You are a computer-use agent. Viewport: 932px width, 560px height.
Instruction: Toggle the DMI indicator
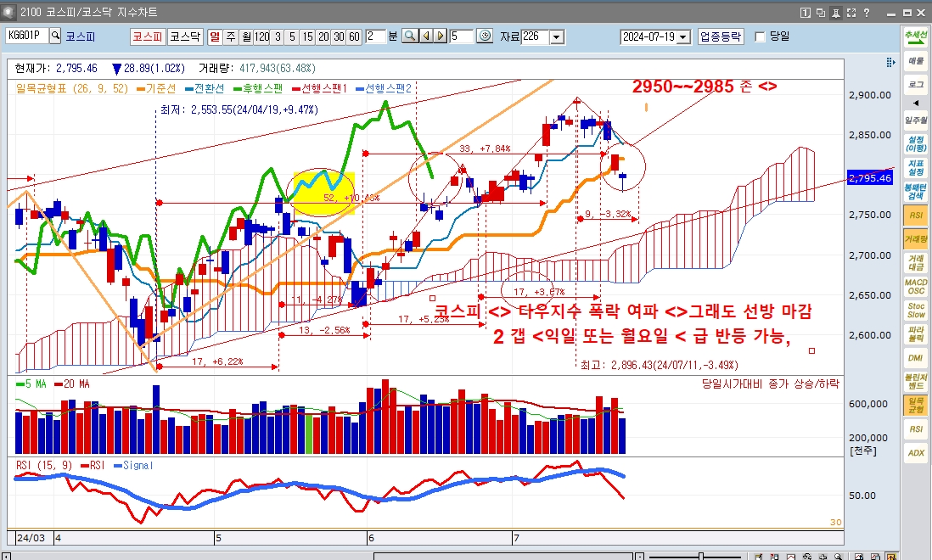(x=915, y=357)
